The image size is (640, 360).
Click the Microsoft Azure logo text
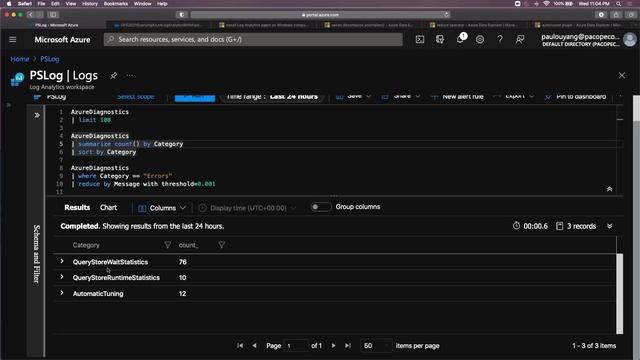[62, 40]
